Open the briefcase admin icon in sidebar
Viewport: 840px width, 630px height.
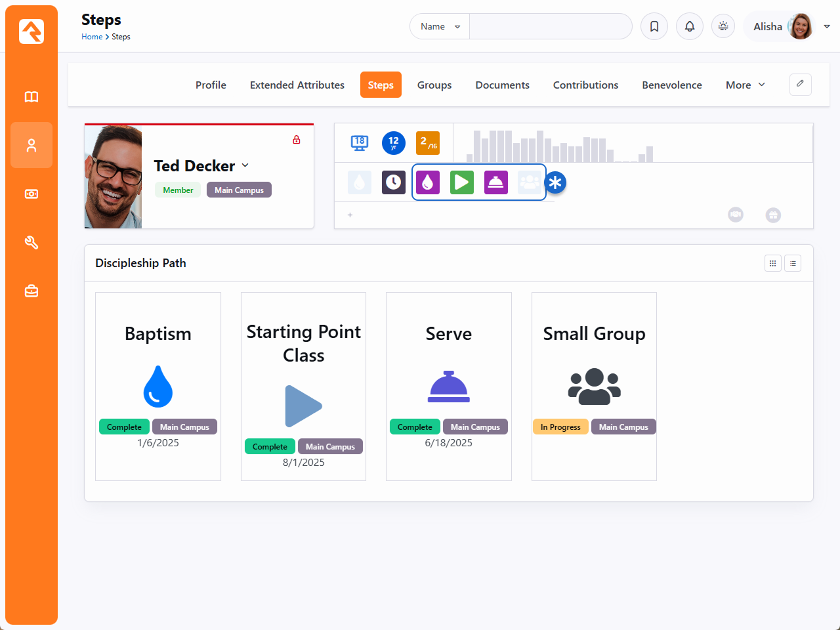point(31,291)
